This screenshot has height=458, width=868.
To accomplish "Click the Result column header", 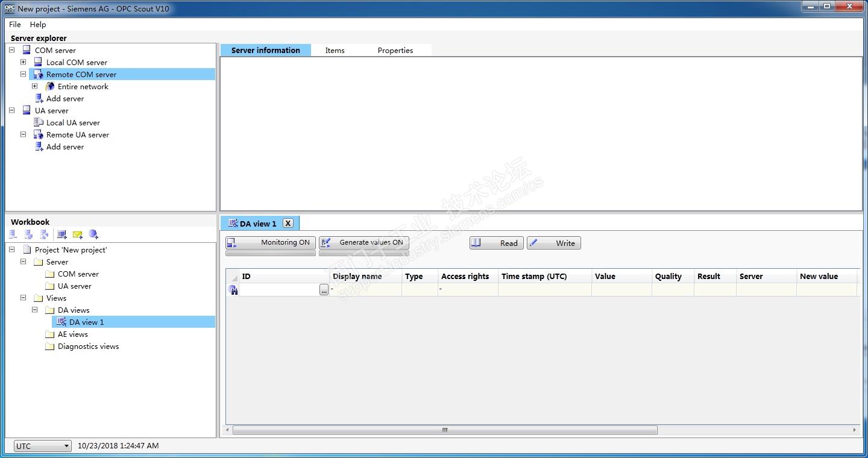I will click(x=715, y=276).
